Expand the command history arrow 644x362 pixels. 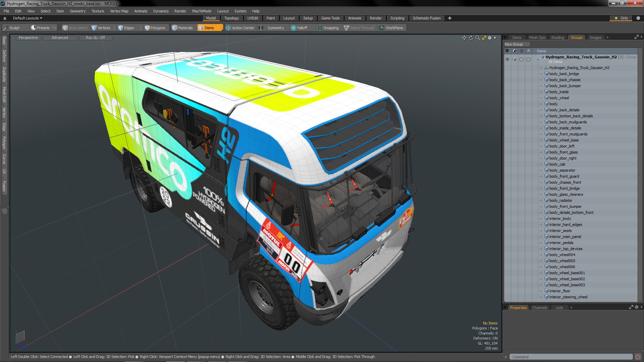[x=506, y=357]
